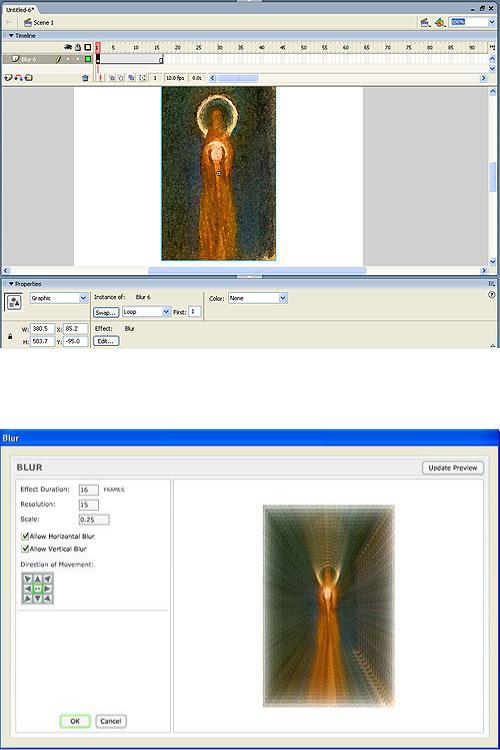The height and width of the screenshot is (750, 500).
Task: Click the blur preview image in dialog
Action: pos(329,606)
